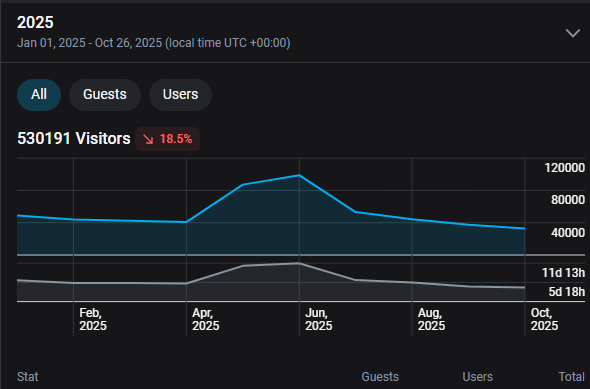The image size is (590, 389).
Task: Click the 5d 18h duration label
Action: tap(567, 292)
